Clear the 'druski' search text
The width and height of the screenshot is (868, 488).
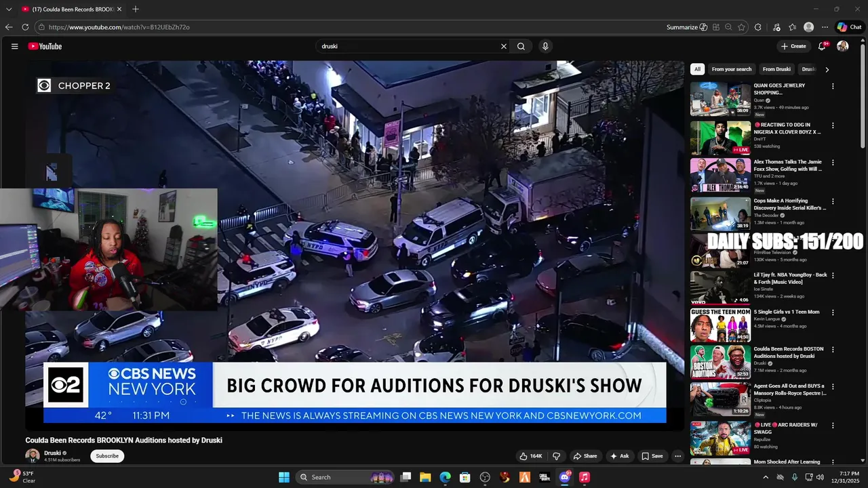(504, 46)
